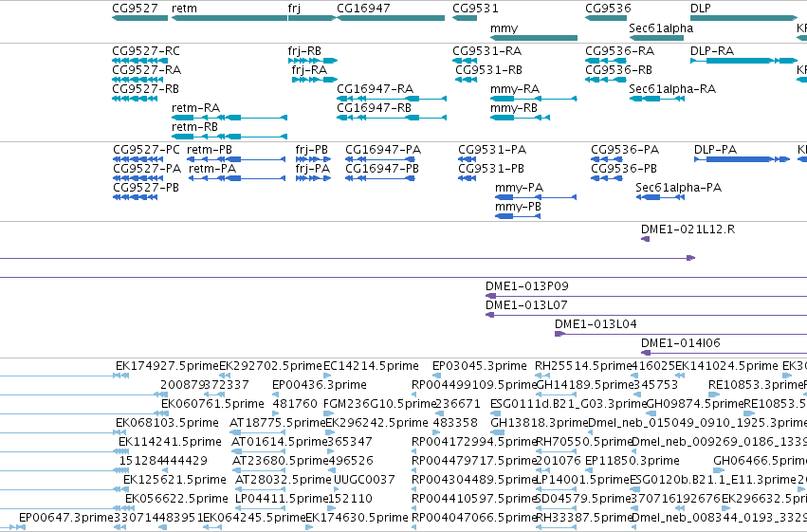Open EST EP00647.3prime
Viewport: 807px width, 532px height.
[x=65, y=518]
